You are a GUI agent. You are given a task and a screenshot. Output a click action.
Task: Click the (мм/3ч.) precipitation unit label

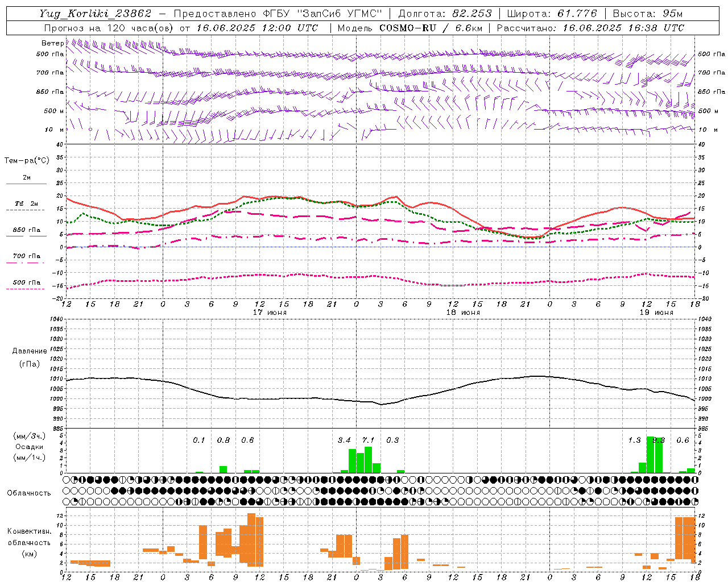click(30, 436)
